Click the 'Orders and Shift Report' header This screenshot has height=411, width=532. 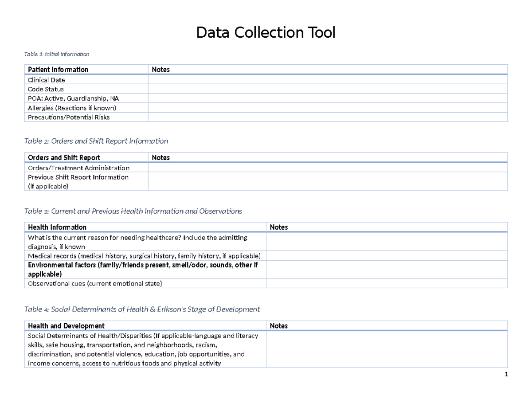(86, 157)
